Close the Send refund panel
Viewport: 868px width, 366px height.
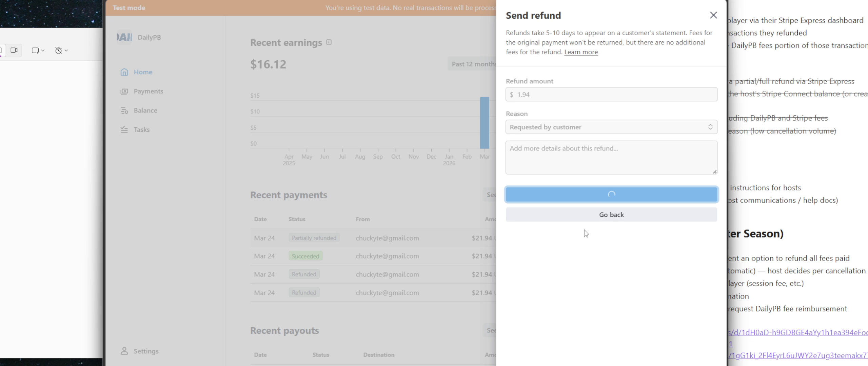coord(713,15)
